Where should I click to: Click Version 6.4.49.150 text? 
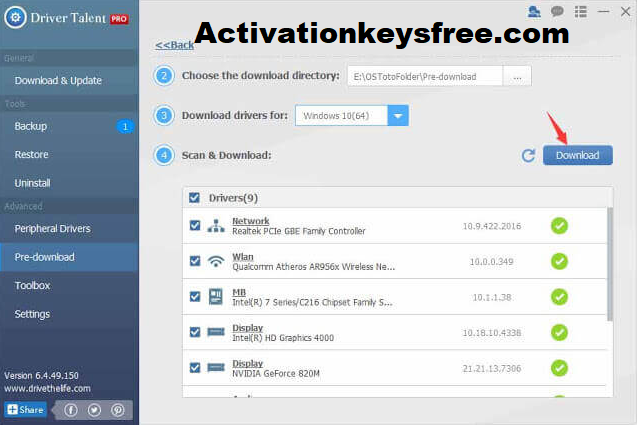[x=41, y=375]
